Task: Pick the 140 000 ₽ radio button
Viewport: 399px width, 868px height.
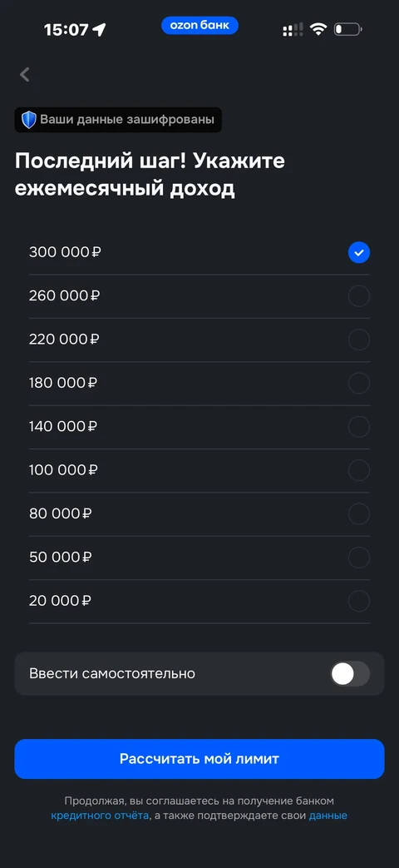Action: pos(358,427)
